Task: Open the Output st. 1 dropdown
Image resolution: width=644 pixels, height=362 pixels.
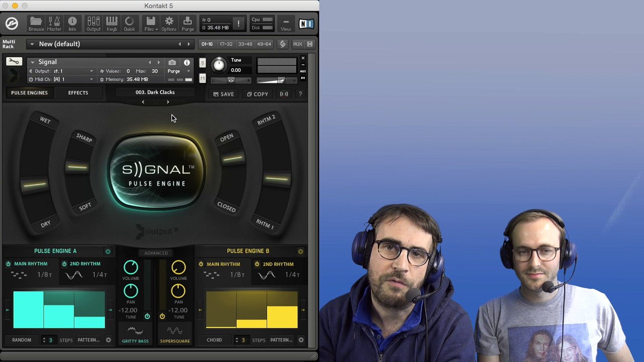Action: [61, 71]
